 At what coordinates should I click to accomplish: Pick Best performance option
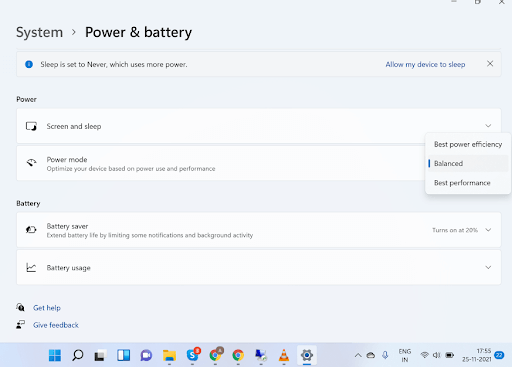(x=468, y=183)
